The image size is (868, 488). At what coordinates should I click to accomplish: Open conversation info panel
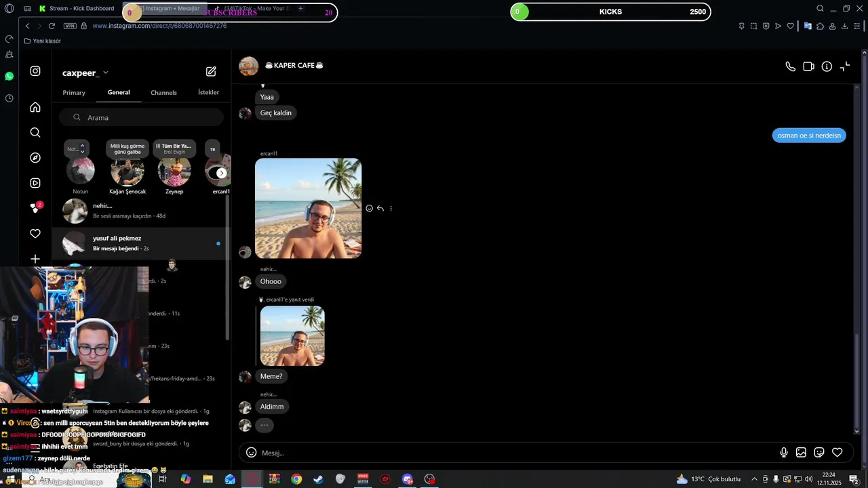(x=827, y=66)
